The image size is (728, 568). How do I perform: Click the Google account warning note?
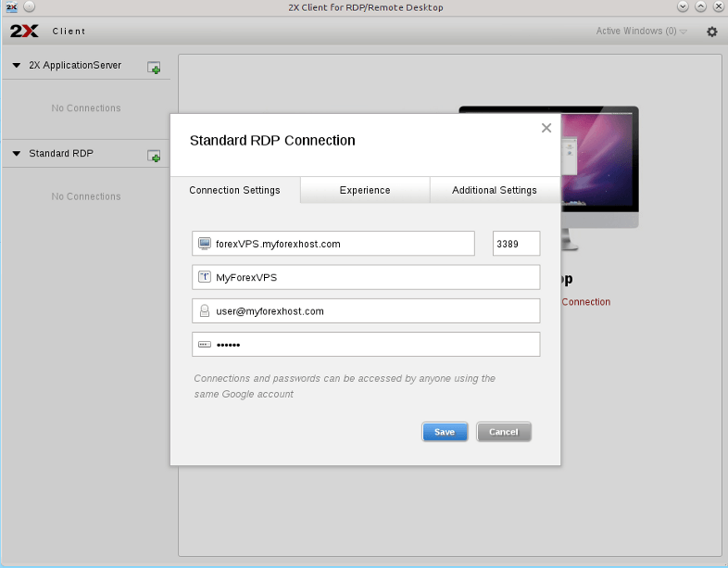tap(345, 386)
